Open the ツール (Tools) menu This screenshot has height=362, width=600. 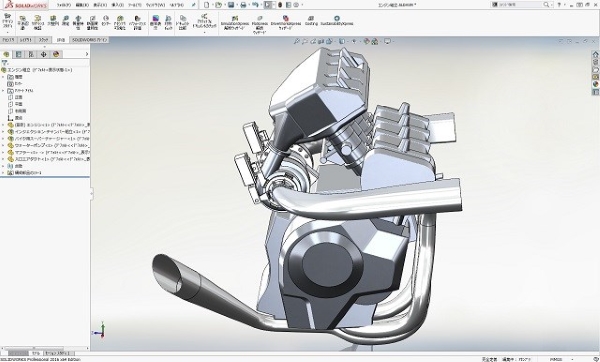(135, 5)
